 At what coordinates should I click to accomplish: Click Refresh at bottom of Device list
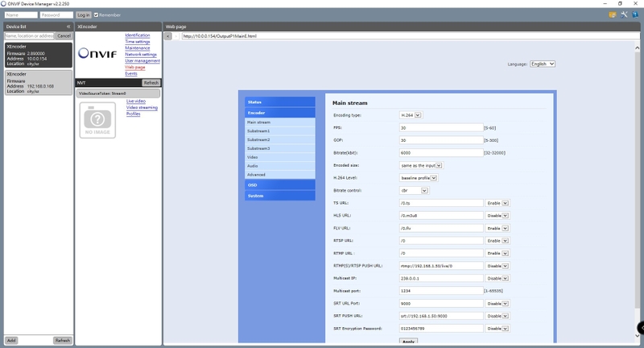[x=63, y=340]
